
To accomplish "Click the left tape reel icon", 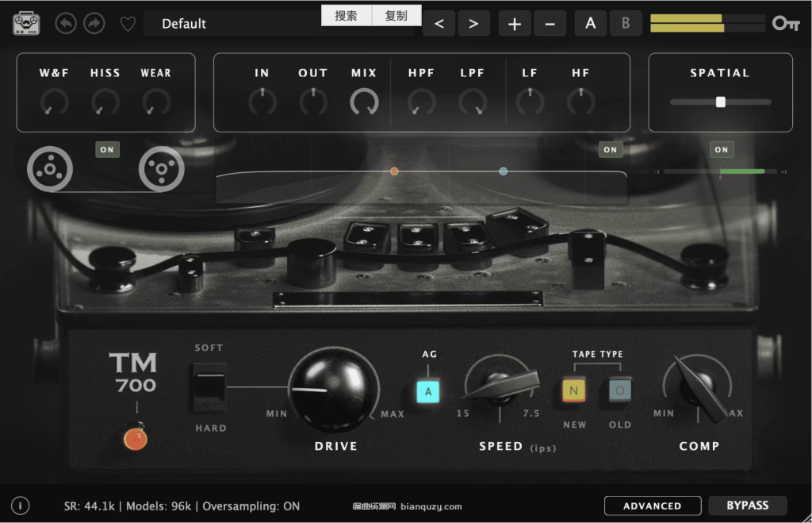I will pos(50,167).
